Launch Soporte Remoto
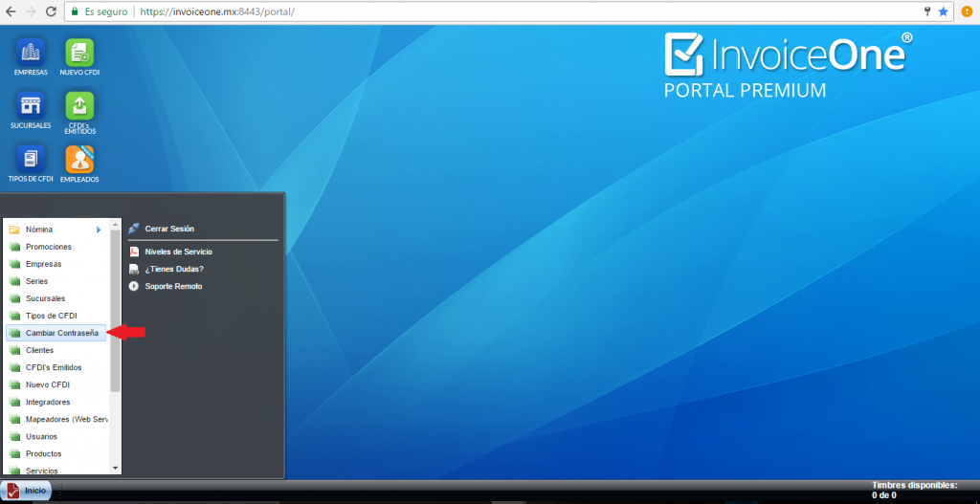 pyautogui.click(x=174, y=286)
